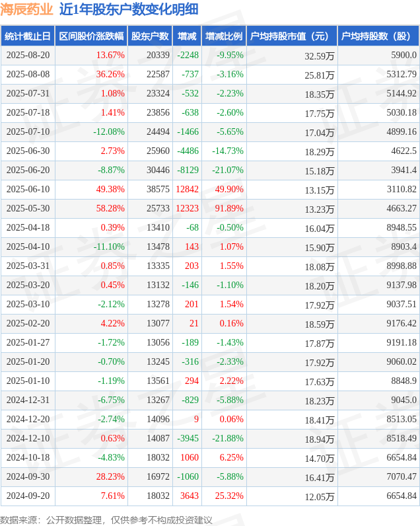Select the 9191.18 average shares cell
The width and height of the screenshot is (420, 526).
click(402, 342)
